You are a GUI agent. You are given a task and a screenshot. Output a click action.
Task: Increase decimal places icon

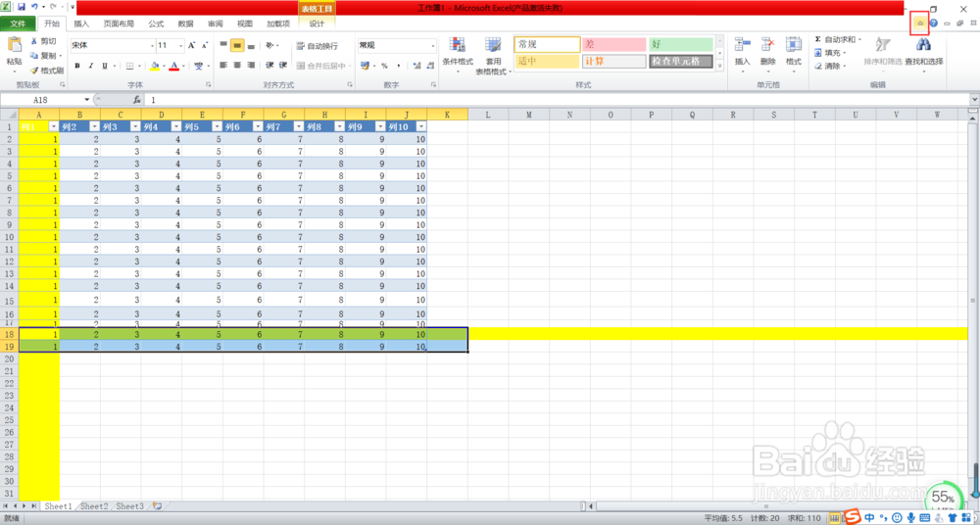(x=416, y=66)
